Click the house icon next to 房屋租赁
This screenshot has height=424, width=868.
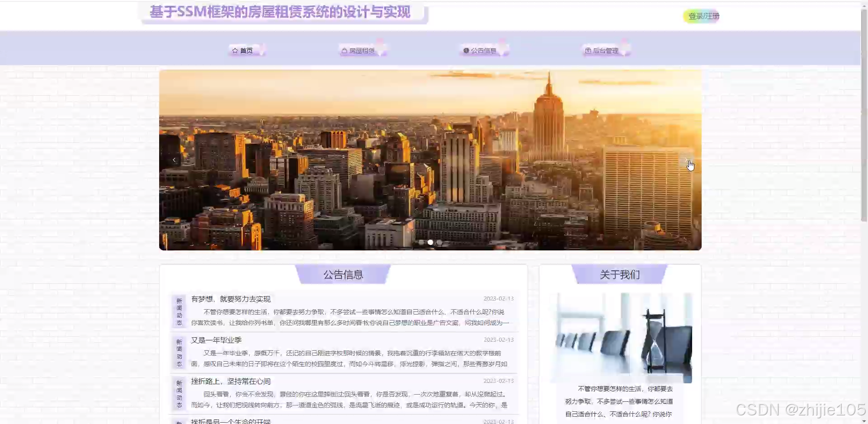pos(343,51)
